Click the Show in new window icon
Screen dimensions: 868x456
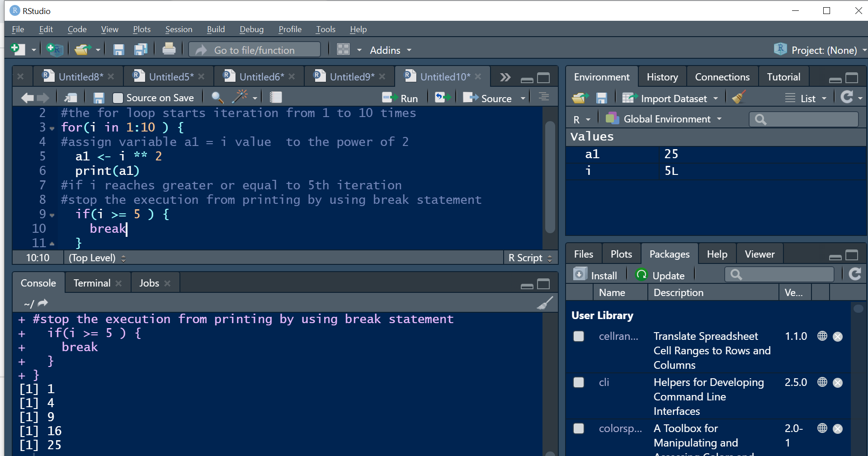tap(71, 98)
